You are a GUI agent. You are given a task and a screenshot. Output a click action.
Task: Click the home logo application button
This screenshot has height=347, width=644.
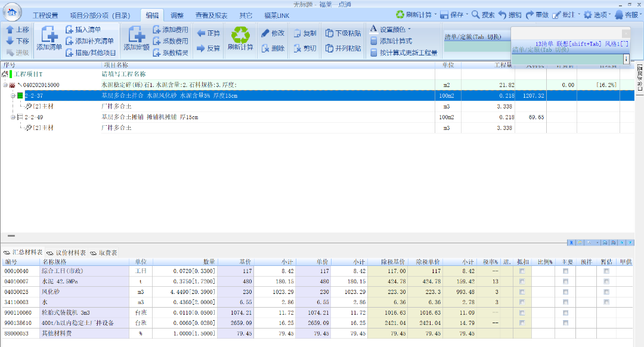(12, 12)
